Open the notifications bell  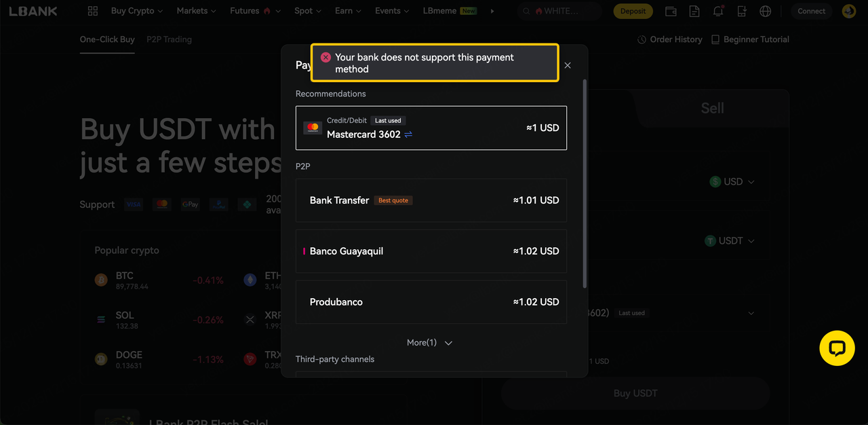coord(718,12)
